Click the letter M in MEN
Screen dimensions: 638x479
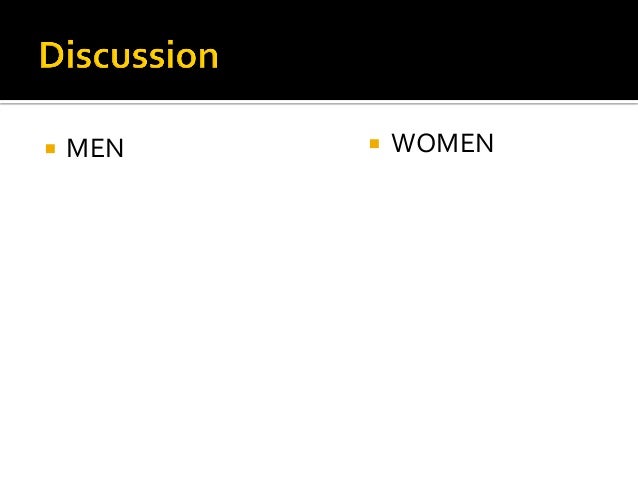pos(76,148)
